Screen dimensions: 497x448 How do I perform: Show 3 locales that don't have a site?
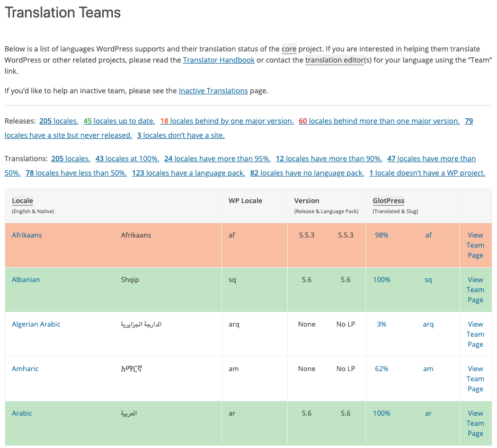click(181, 135)
